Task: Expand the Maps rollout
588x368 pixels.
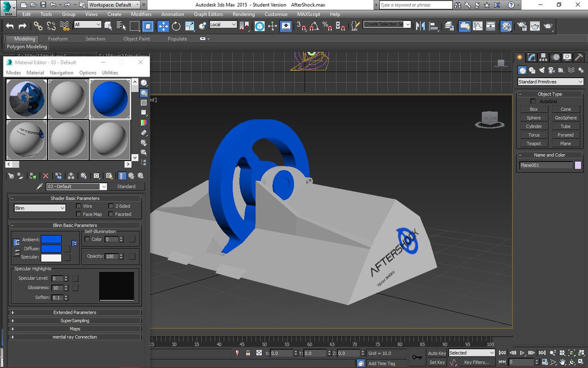Action: pos(75,329)
